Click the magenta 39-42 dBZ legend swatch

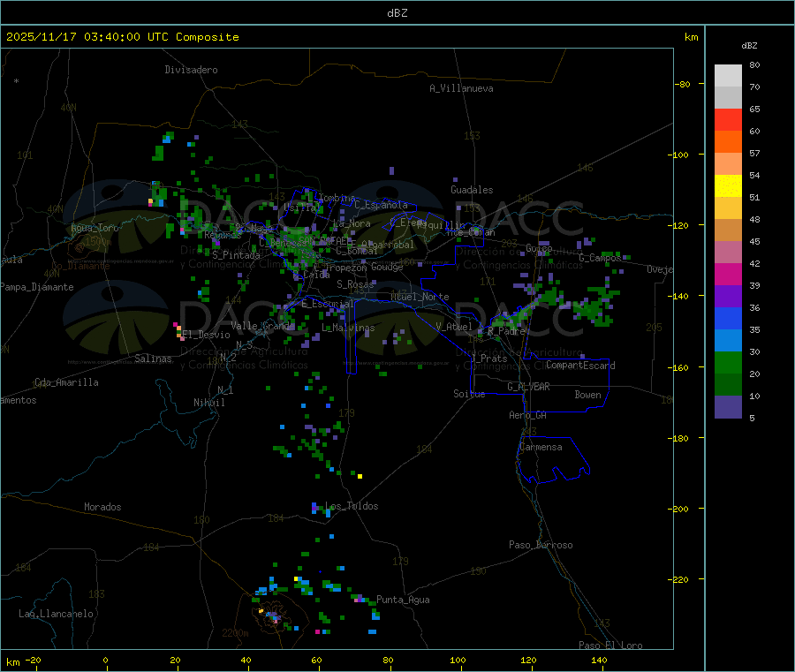[728, 274]
